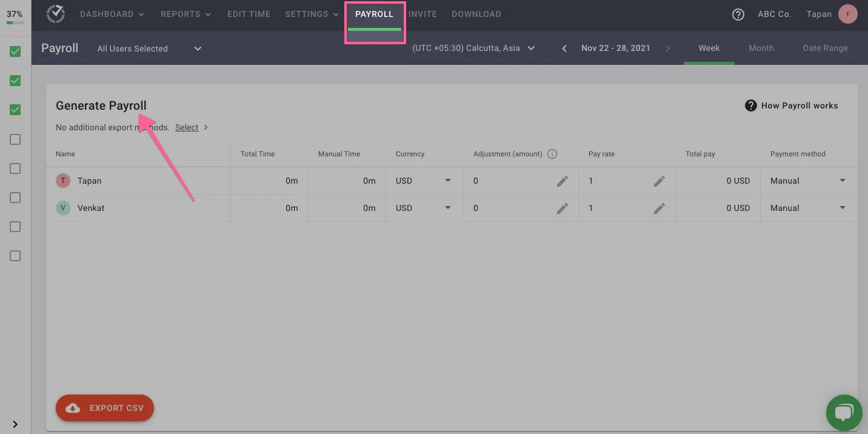This screenshot has height=434, width=868.
Task: Expand the left checklist sidebar
Action: coord(15,424)
